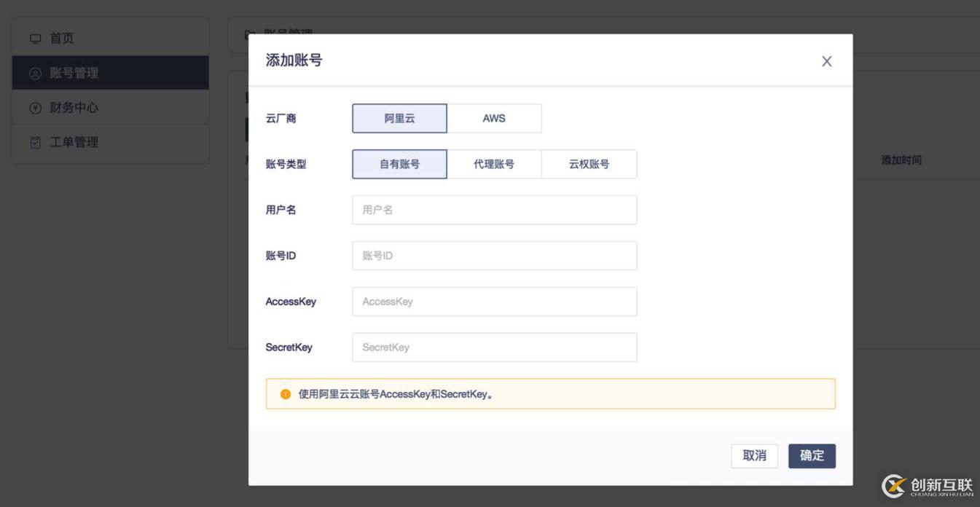Screen dimensions: 980x507
Task: Focus the 用户名 input field
Action: pos(494,210)
